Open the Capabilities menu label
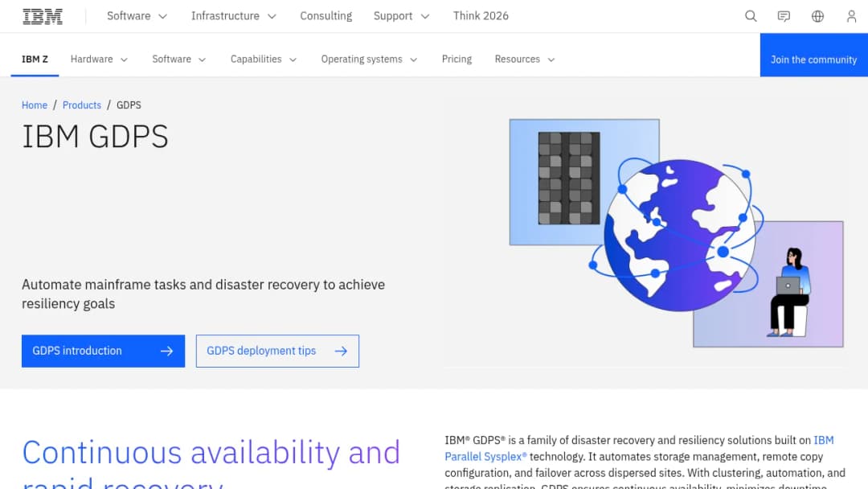Screen dimensions: 868x489 tap(256, 60)
